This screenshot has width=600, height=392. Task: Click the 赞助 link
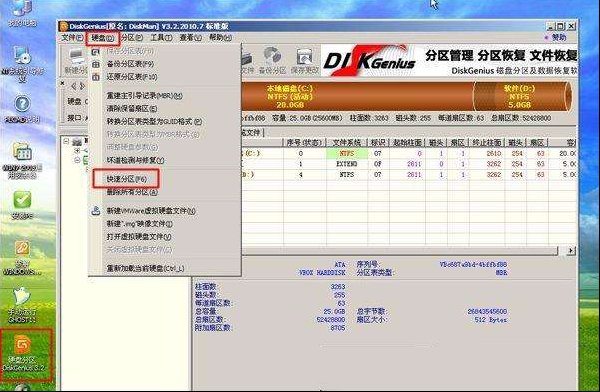pyautogui.click(x=555, y=38)
